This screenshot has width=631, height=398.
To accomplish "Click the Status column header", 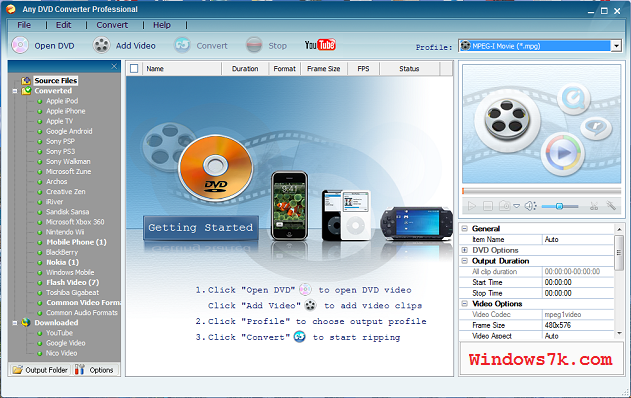I will point(409,69).
